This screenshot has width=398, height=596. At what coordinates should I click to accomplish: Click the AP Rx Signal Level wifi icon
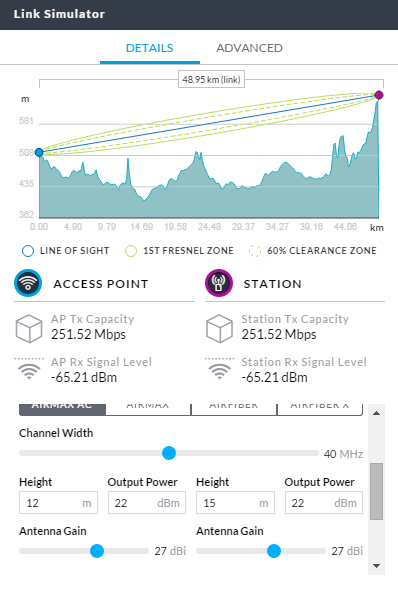click(x=29, y=369)
